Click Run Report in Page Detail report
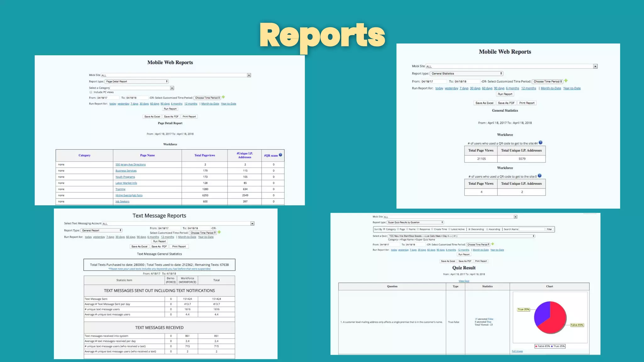Screen dimensions: 644x362 point(170,109)
